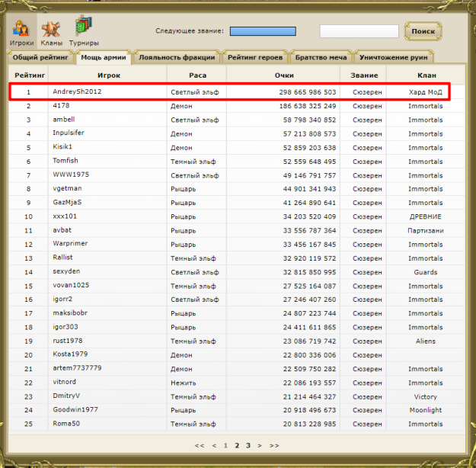
Task: Select player rust1978
Action: [67, 341]
